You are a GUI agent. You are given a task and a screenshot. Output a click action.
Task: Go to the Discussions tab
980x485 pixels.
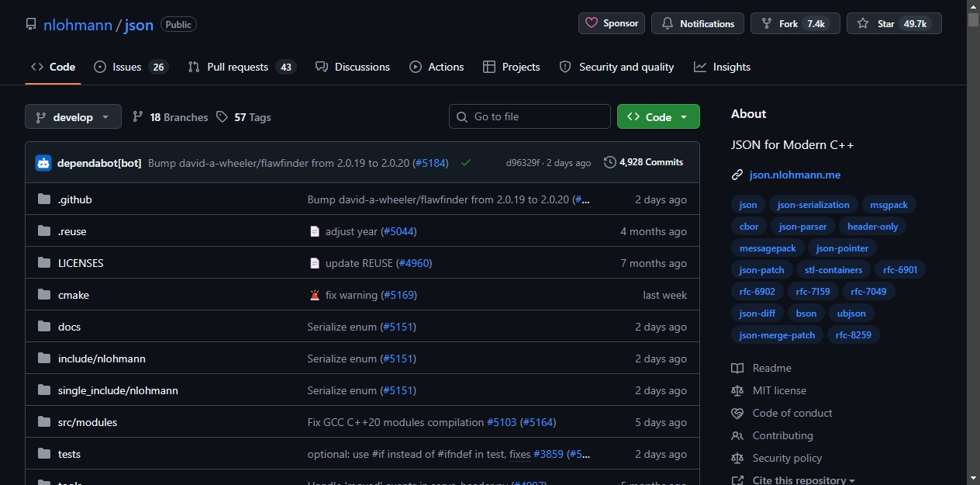point(353,67)
